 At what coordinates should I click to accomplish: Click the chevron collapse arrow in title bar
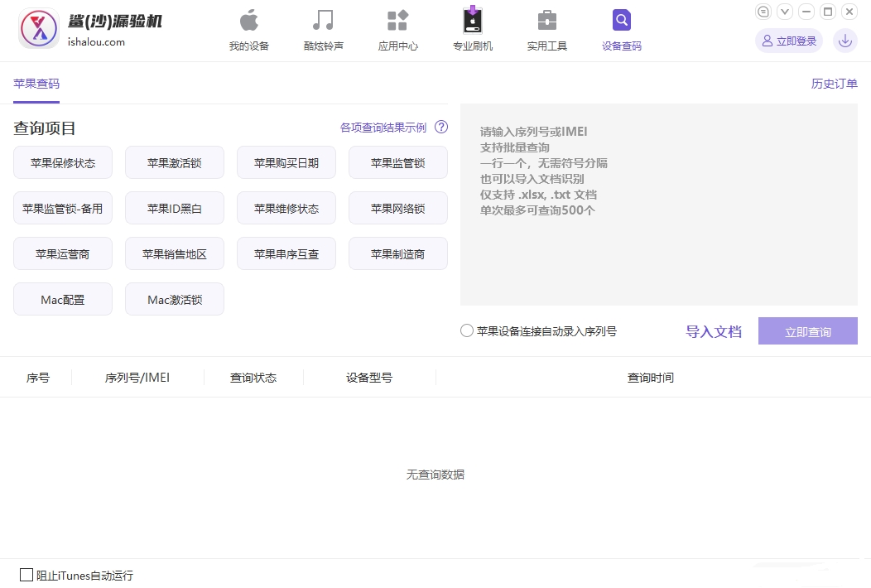784,12
